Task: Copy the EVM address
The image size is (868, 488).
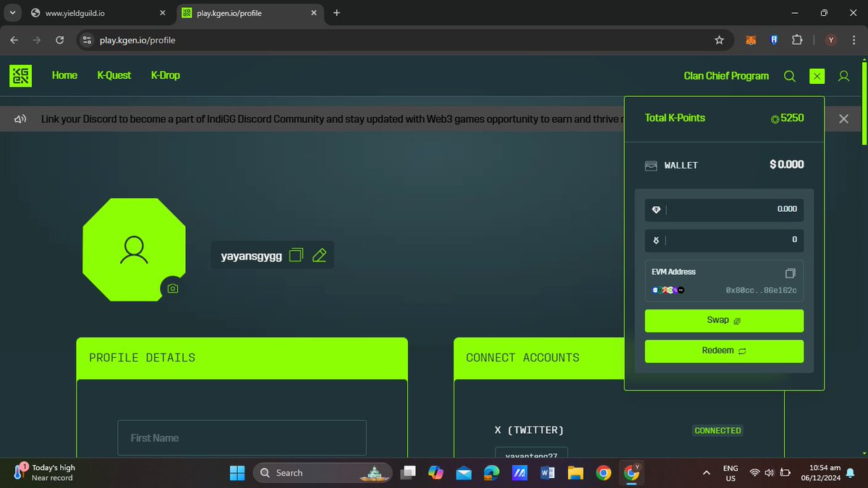Action: 790,273
